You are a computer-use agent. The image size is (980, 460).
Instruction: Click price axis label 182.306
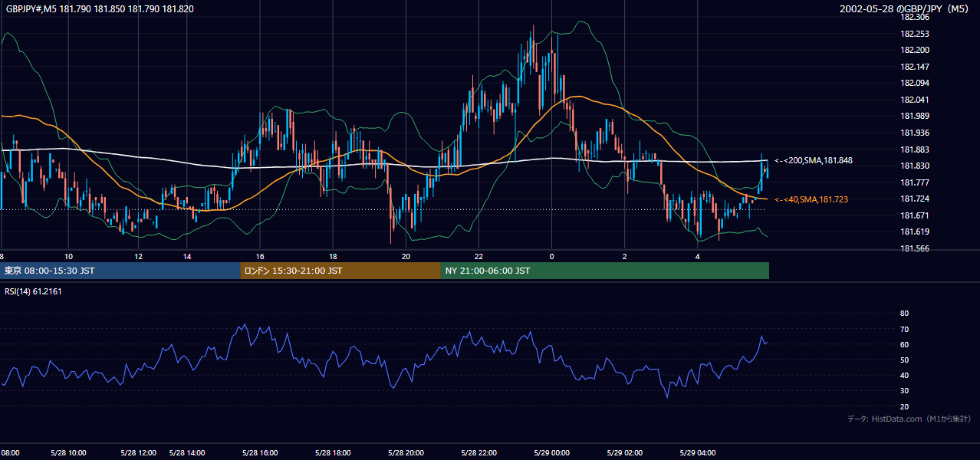coord(914,17)
